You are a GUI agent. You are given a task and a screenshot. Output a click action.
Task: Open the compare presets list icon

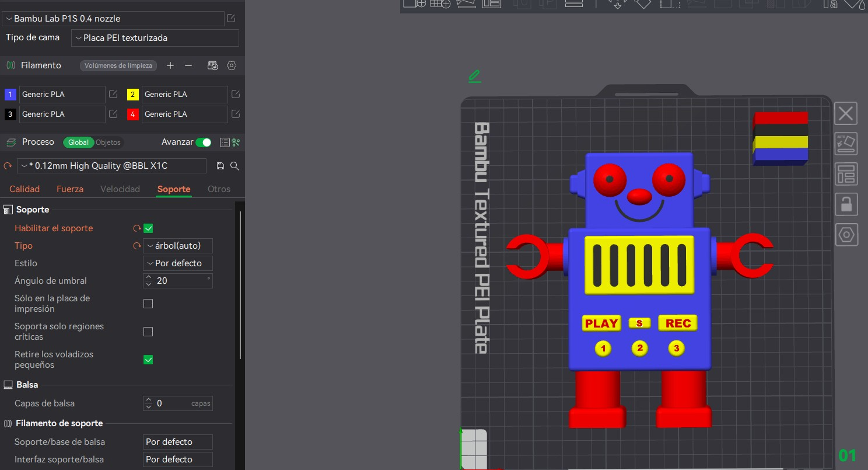(225, 142)
